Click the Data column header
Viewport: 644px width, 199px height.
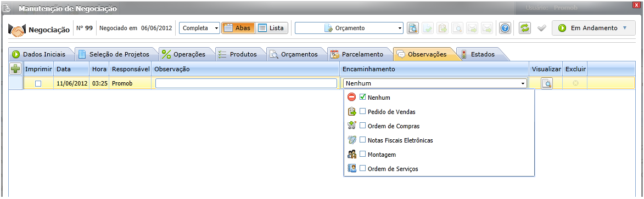point(71,69)
